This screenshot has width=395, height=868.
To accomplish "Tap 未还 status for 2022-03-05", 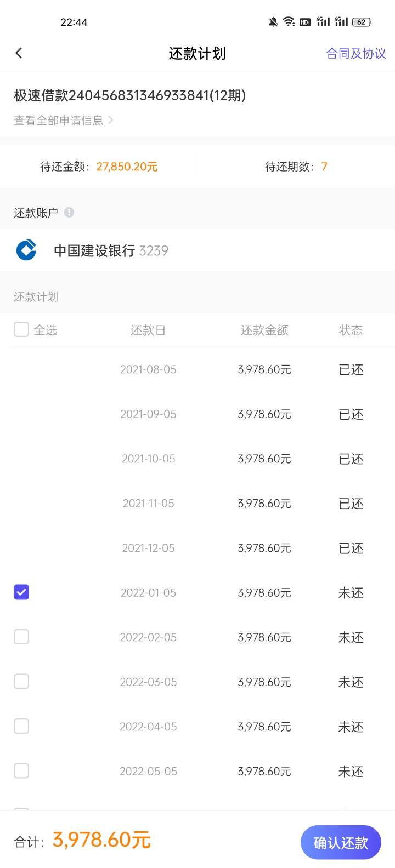I will tap(351, 682).
